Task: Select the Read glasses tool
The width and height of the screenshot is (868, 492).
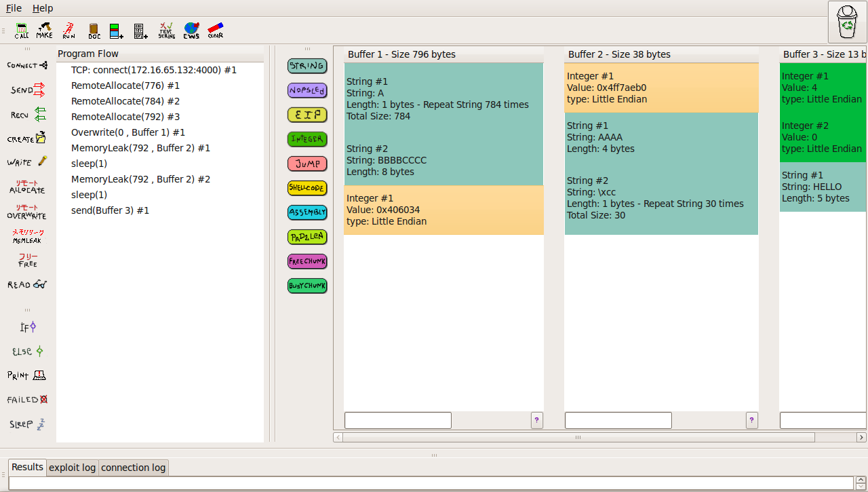Action: pyautogui.click(x=27, y=285)
